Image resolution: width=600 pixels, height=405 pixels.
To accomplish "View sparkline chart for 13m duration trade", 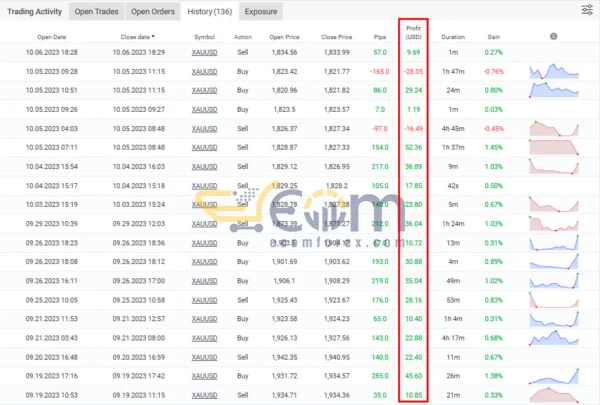I will point(554,243).
